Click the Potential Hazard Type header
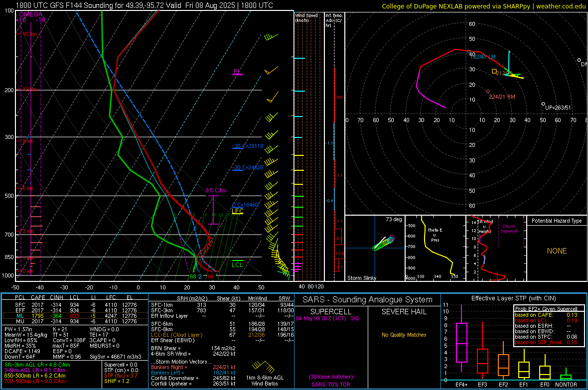 (x=557, y=221)
